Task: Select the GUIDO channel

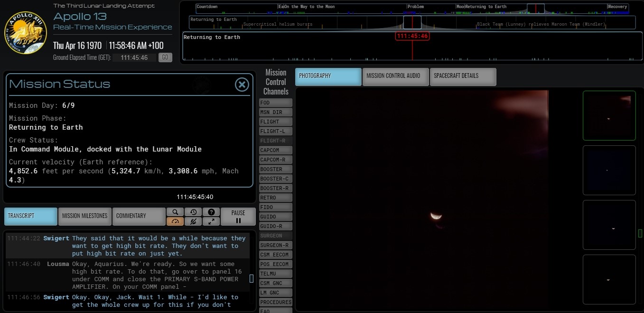Action: tap(276, 217)
